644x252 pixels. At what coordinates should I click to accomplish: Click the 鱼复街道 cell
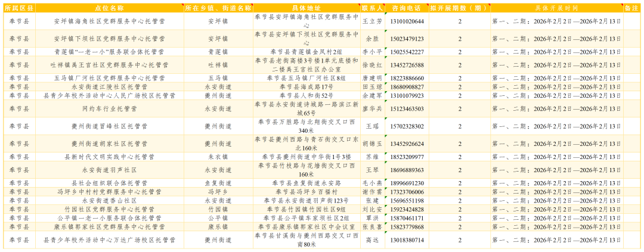pos(218,183)
